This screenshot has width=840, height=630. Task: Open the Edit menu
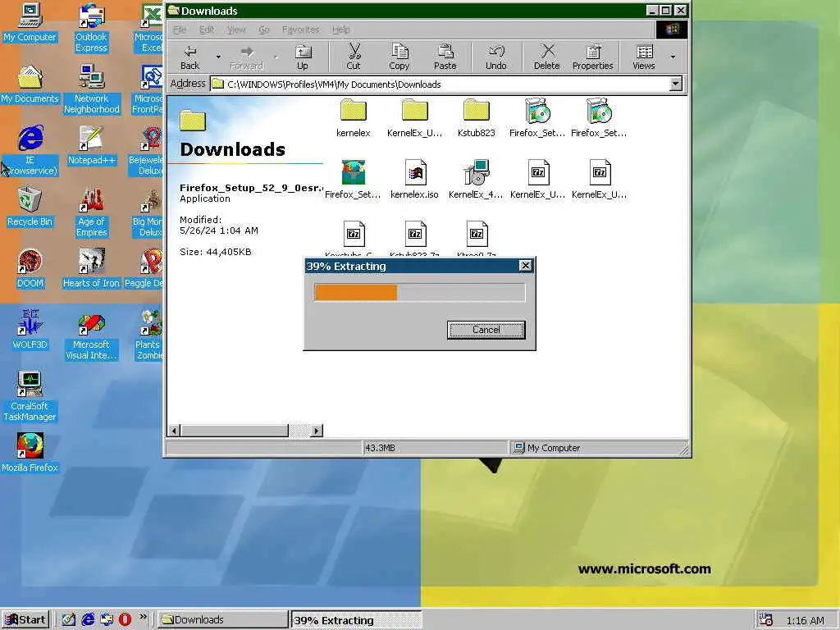[207, 30]
